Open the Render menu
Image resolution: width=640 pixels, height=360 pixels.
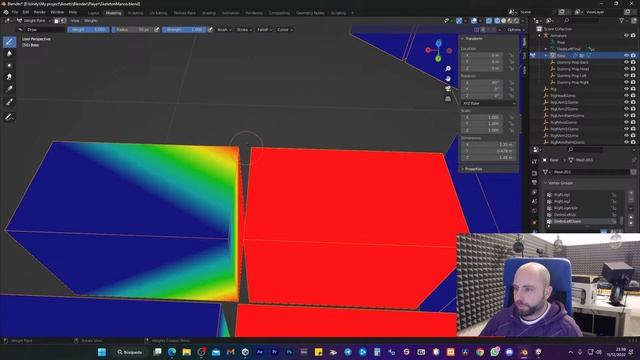40,12
